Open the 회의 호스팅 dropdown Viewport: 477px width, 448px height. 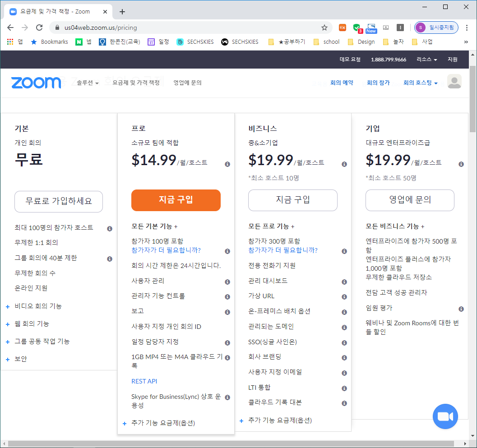(x=421, y=83)
